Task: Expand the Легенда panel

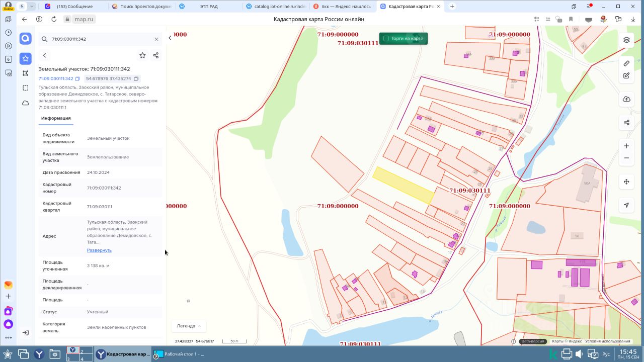Action: pos(189,326)
